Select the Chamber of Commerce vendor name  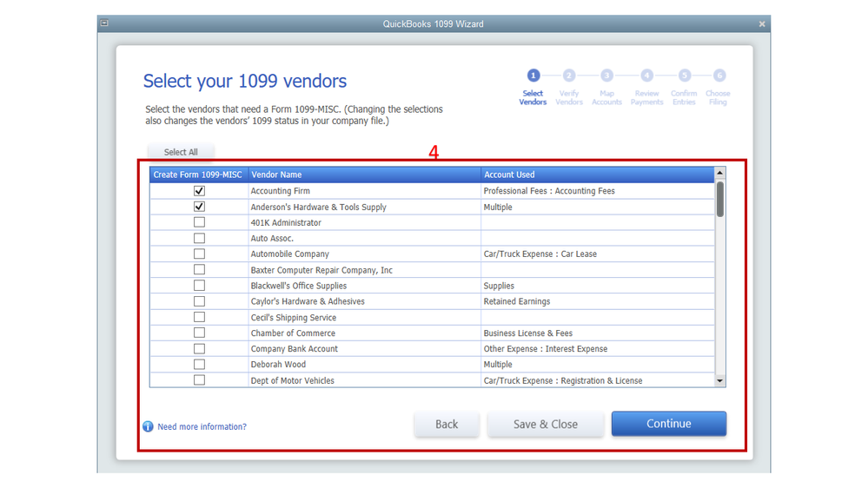pos(293,333)
